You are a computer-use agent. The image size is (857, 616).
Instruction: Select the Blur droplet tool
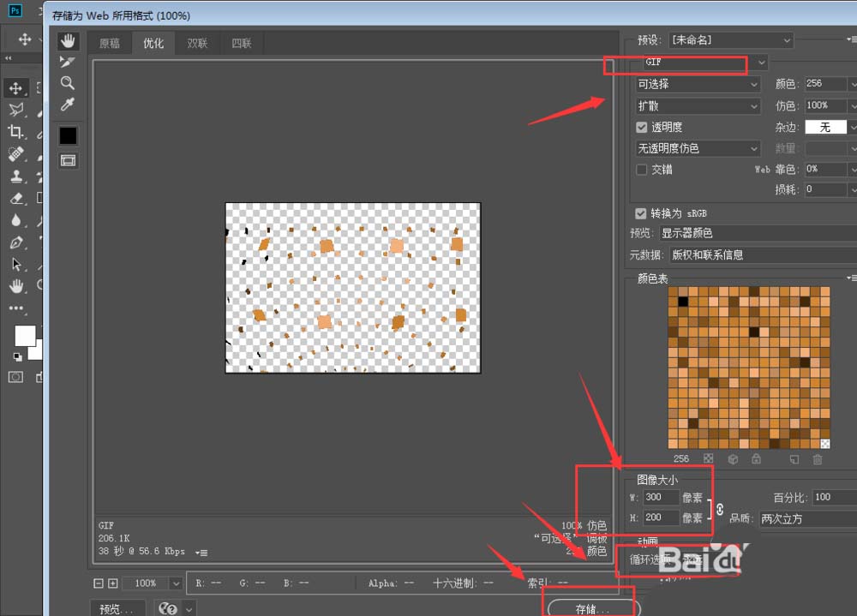pos(15,219)
